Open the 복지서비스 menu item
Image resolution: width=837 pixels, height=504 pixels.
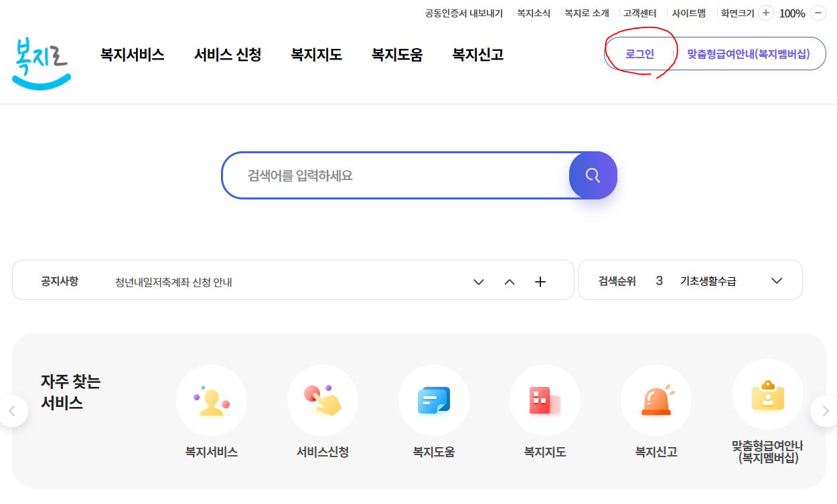click(x=131, y=56)
